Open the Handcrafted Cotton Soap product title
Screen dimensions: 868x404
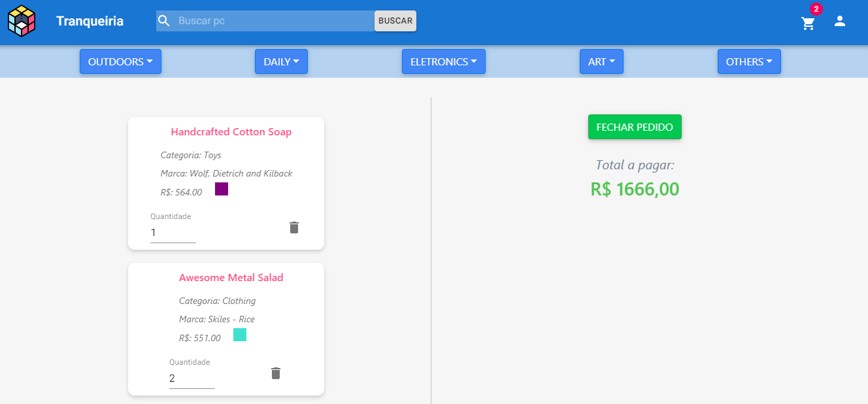[x=231, y=132]
